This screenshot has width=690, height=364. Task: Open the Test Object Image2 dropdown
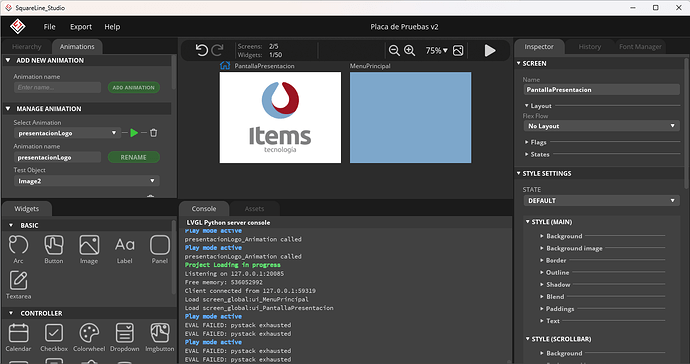87,181
